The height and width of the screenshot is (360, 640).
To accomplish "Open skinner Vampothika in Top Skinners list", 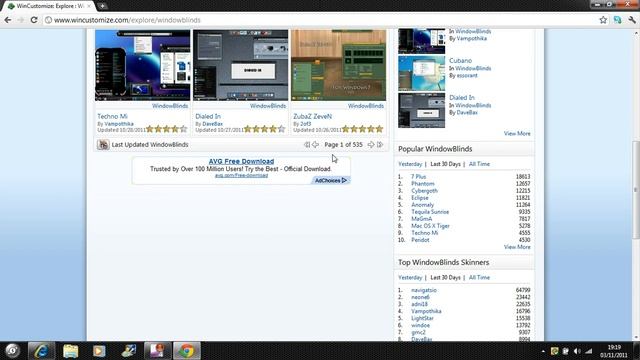I will 426,311.
